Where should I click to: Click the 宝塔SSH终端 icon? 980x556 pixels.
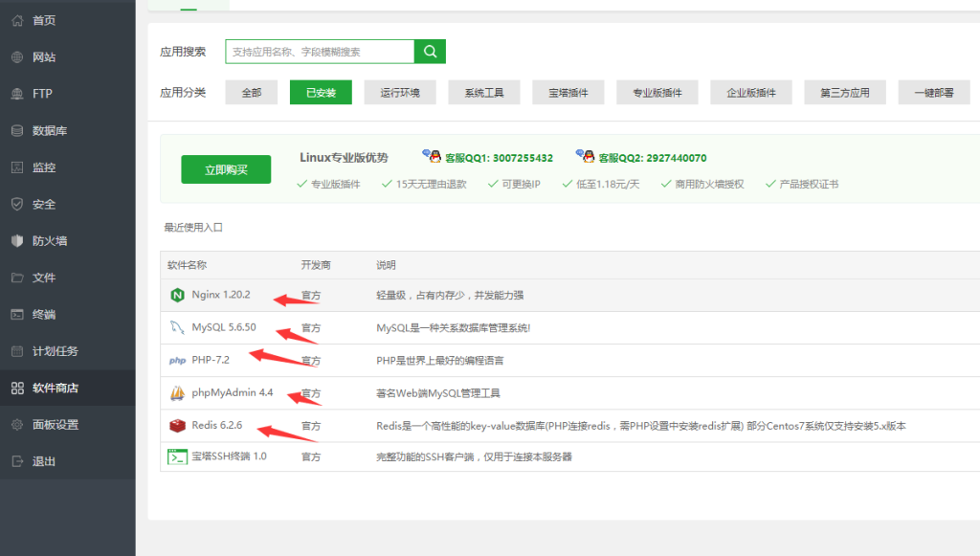[177, 456]
